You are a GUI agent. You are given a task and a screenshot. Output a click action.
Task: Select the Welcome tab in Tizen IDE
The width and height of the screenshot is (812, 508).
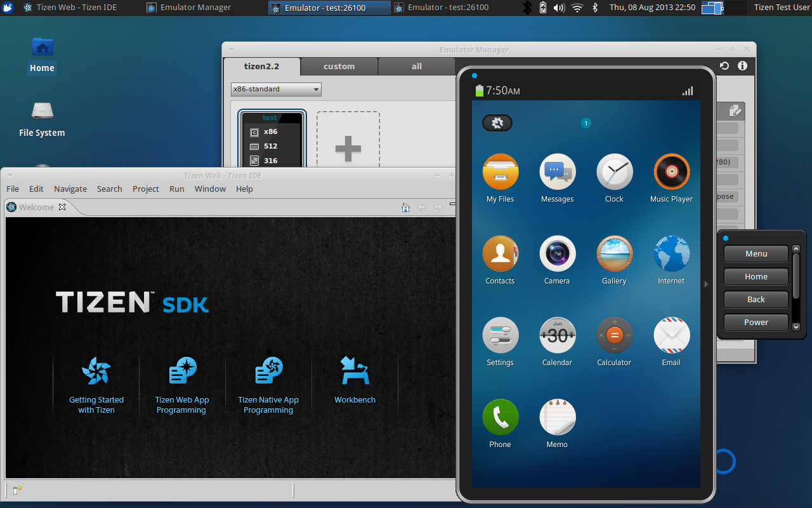(x=36, y=207)
